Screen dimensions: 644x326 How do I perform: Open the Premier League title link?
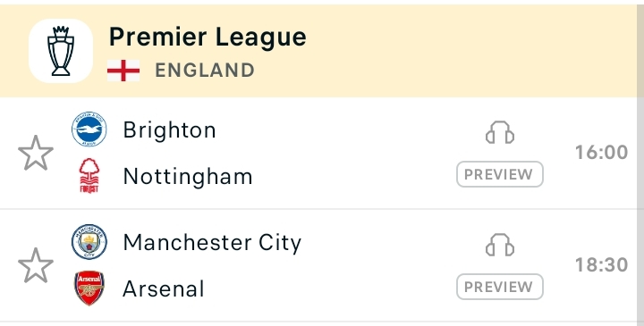click(208, 38)
